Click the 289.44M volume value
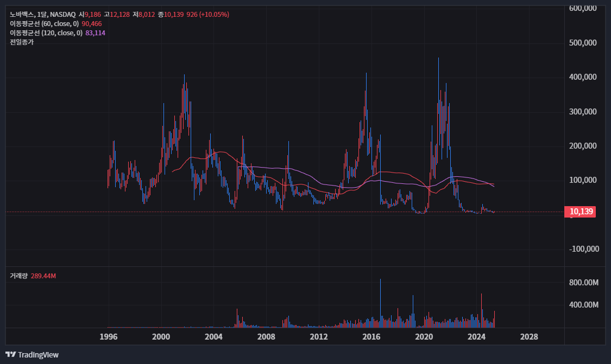611x364 pixels. (x=43, y=276)
